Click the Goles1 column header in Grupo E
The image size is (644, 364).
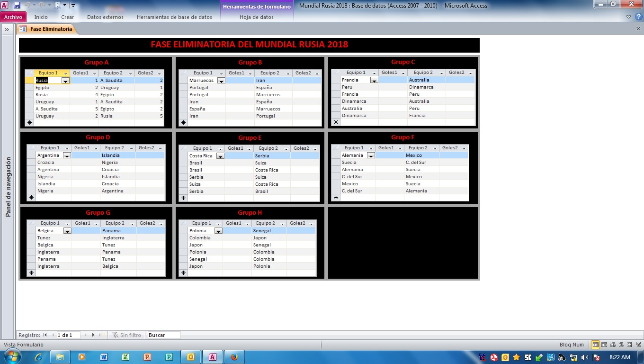click(239, 148)
